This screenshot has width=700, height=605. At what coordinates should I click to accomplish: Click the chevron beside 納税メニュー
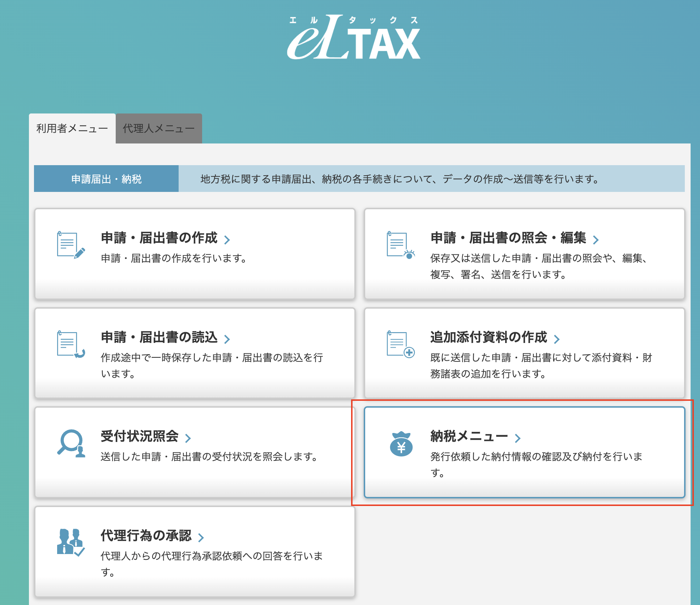(518, 438)
